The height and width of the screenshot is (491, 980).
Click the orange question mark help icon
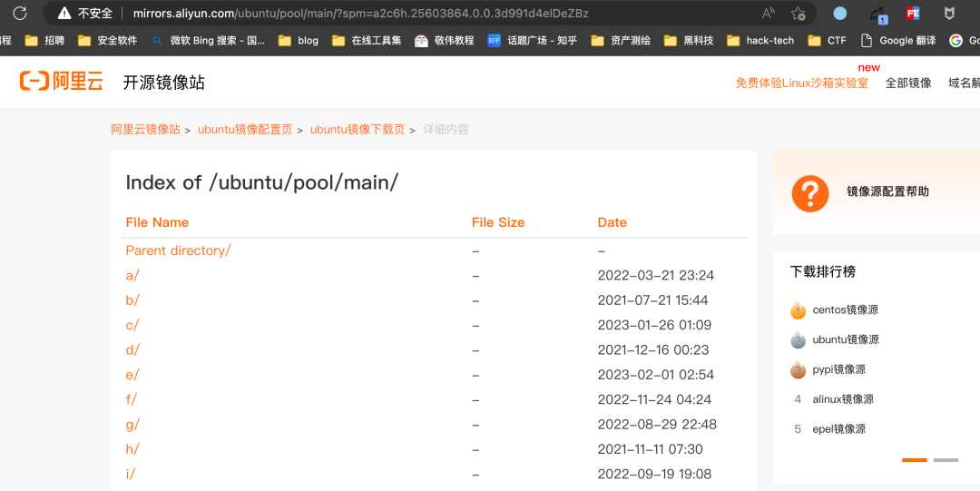click(x=810, y=193)
